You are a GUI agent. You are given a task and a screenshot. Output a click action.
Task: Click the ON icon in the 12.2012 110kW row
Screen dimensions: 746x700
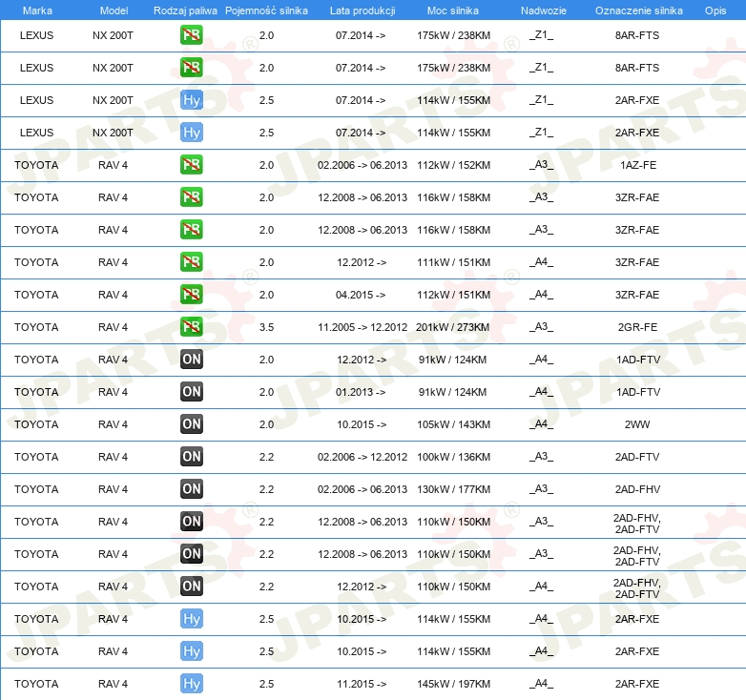(x=192, y=587)
